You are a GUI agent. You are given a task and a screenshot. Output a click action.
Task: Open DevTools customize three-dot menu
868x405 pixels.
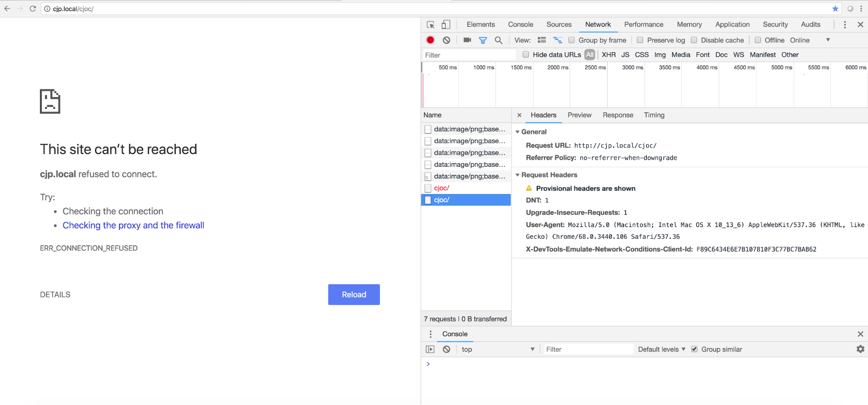845,25
